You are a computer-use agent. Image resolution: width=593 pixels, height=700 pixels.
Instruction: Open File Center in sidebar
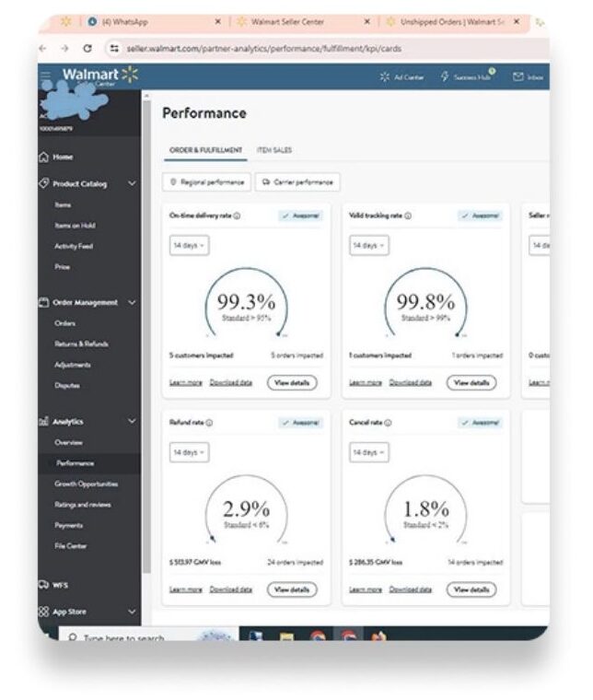[x=71, y=546]
